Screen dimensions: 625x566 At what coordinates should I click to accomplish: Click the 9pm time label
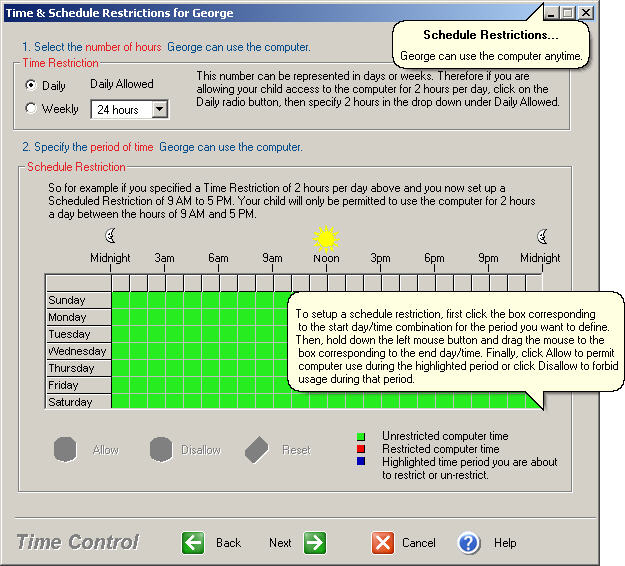click(x=488, y=258)
